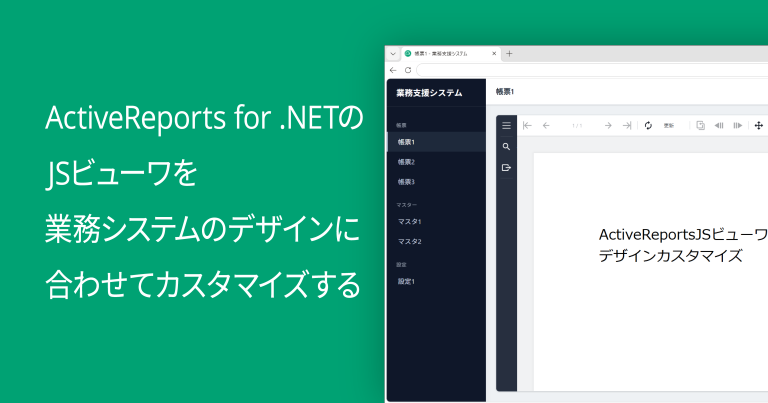Click the マスター section label in the sidebar
Viewport: 768px width, 403px height.
407,205
